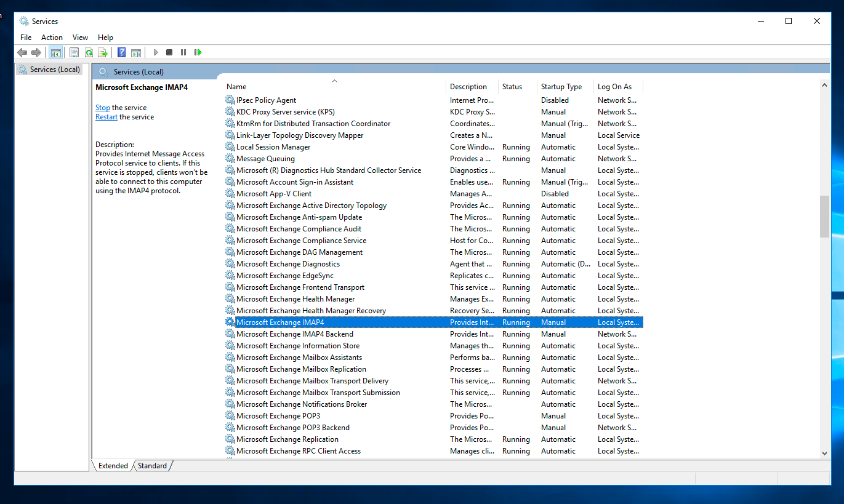Click the Restart Service toolbar icon
Image resolution: width=844 pixels, height=504 pixels.
(198, 52)
